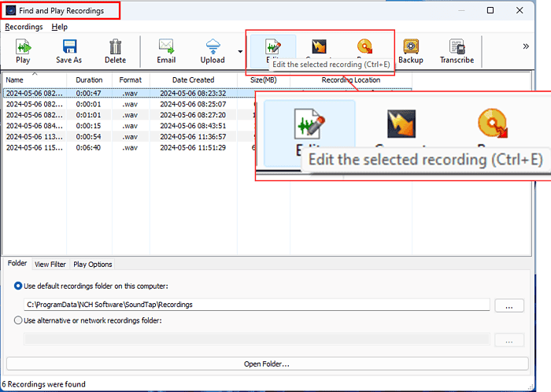Click the Edit recording toolbar icon

[273, 46]
